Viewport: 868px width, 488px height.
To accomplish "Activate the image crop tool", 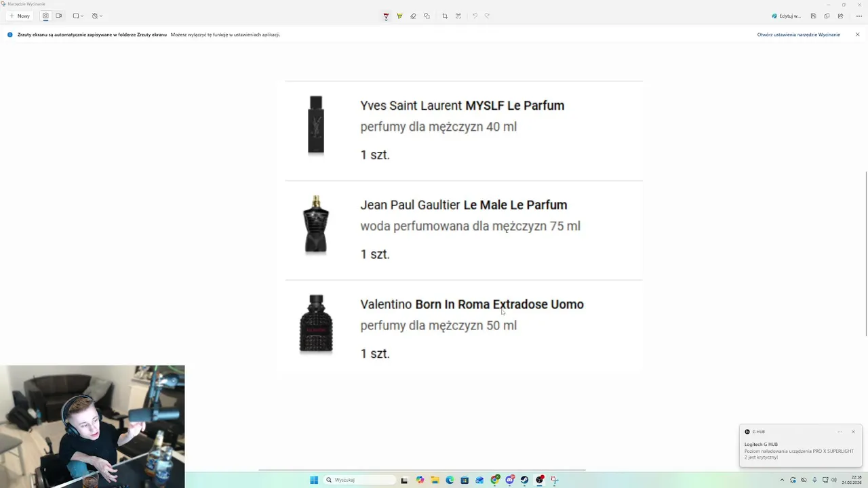I will 445,16.
